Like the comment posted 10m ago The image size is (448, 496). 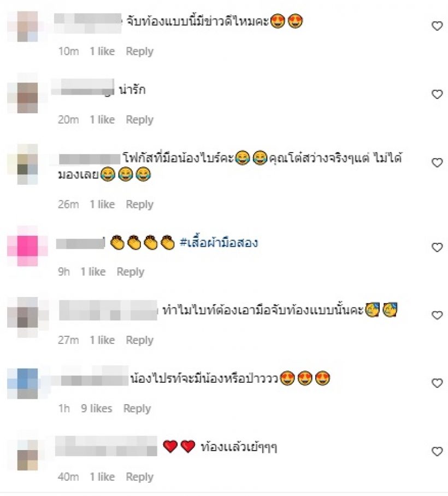(437, 26)
